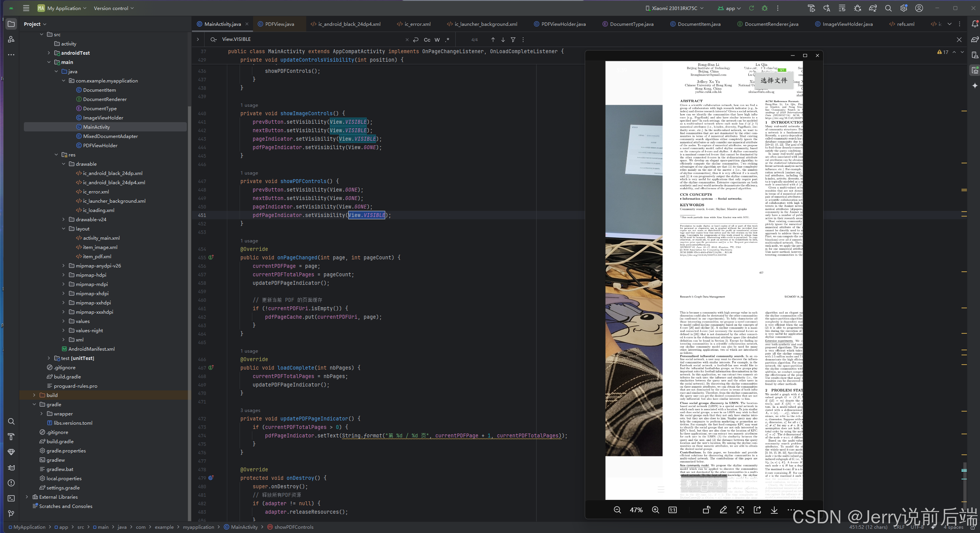This screenshot has height=533, width=980.
Task: Collapse the drawable folder
Action: point(64,164)
